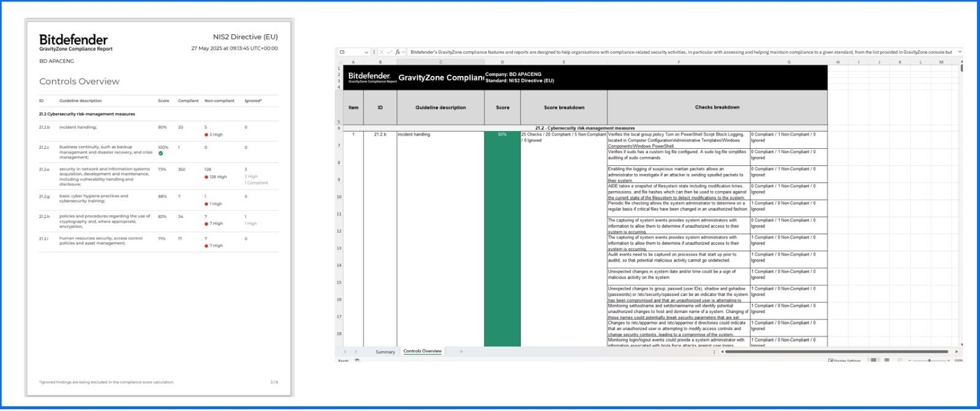
Task: Go to next sheet arrow
Action: [x=356, y=352]
